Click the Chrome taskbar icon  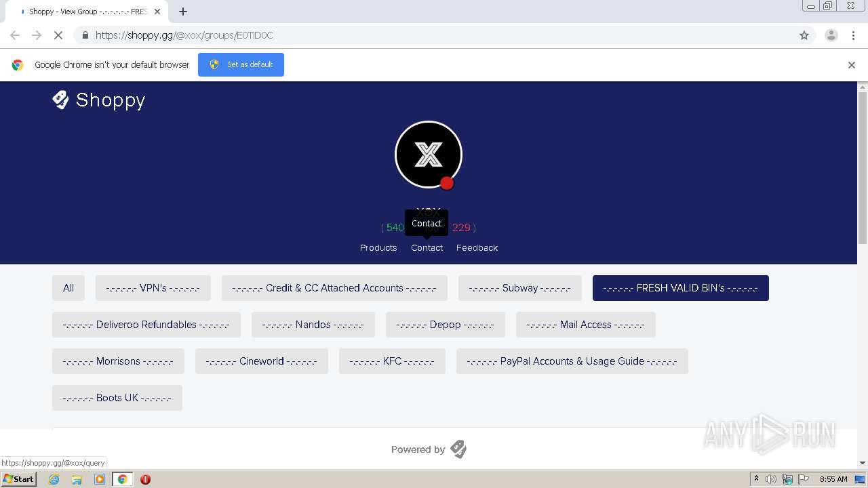[122, 479]
